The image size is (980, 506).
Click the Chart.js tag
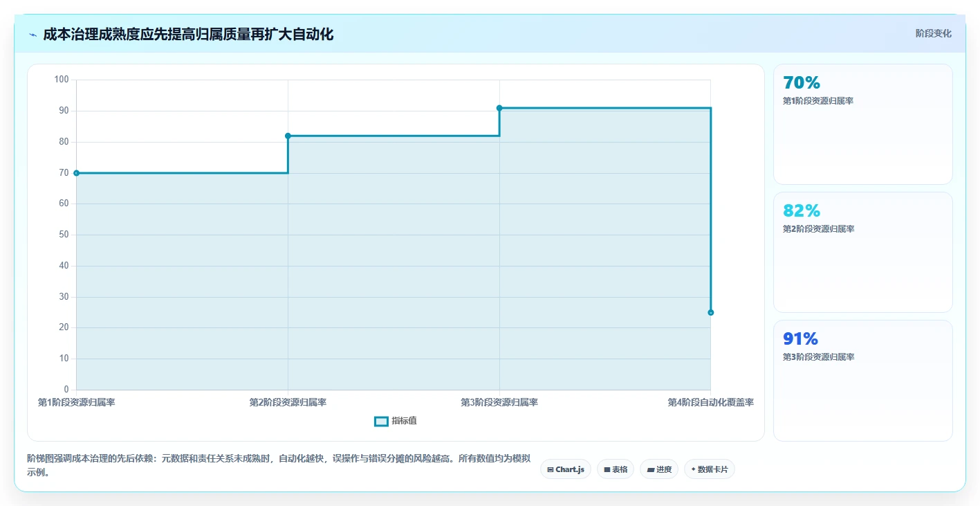[566, 469]
